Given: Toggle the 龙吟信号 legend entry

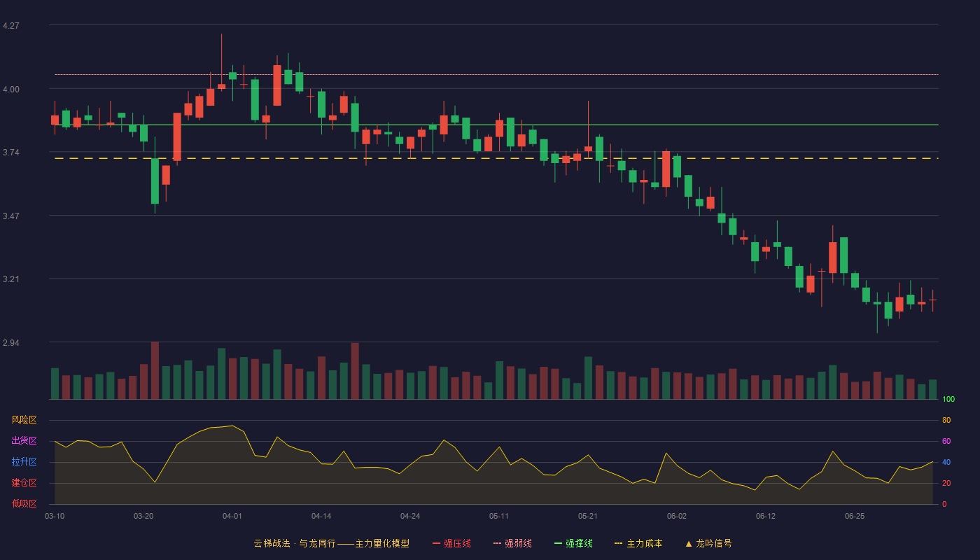Looking at the screenshot, I should [708, 543].
